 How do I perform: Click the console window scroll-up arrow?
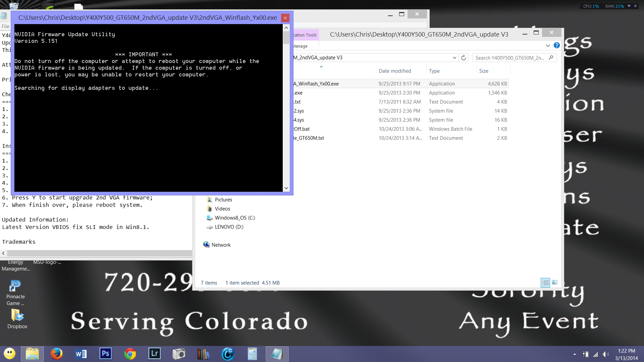(x=286, y=28)
